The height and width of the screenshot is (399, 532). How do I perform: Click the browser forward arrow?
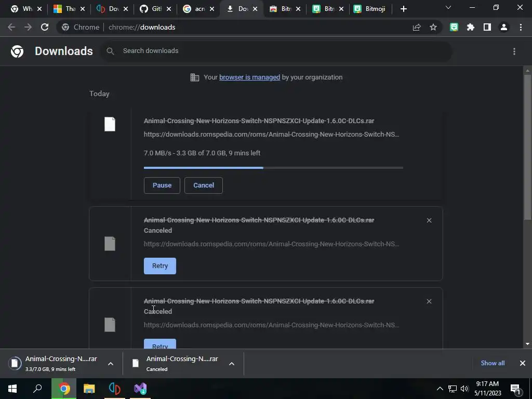[28, 27]
